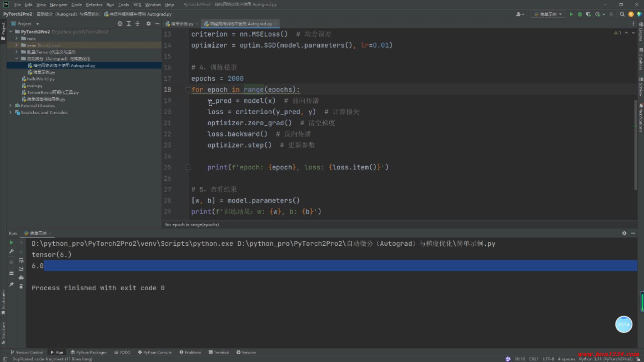
Task: Start the Debug bug icon
Action: pyautogui.click(x=580, y=14)
